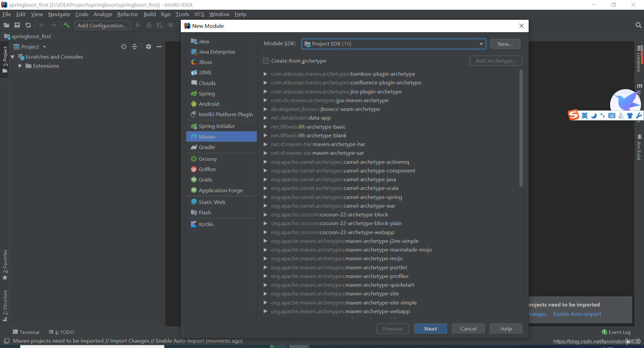Screen dimensions: 644x348
Task: Click the Forward navigation arrow
Action: [x=53, y=25]
